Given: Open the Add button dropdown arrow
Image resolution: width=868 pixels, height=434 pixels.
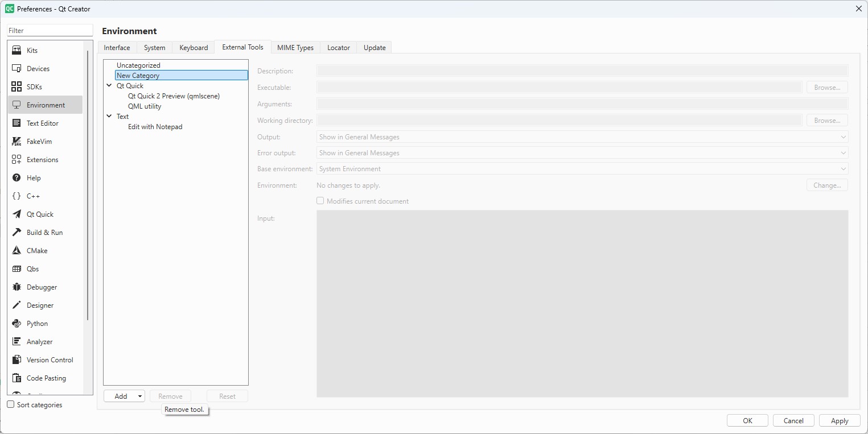Looking at the screenshot, I should pos(140,396).
